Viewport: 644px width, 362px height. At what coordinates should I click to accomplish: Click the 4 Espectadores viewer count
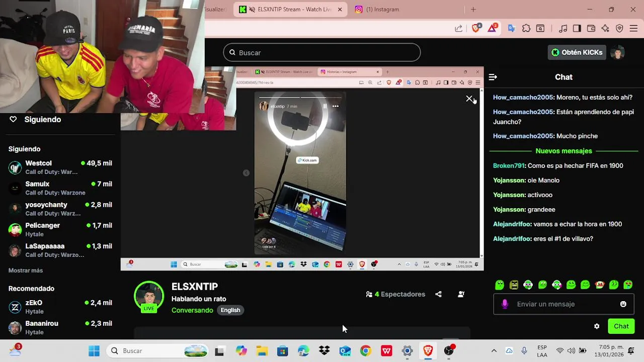click(395, 294)
